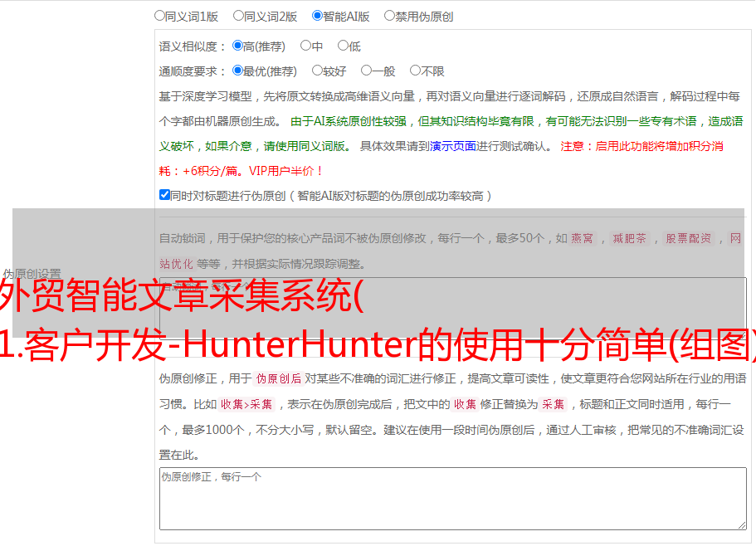Set 通顺度要求 to 一般
756x546 pixels.
point(367,71)
